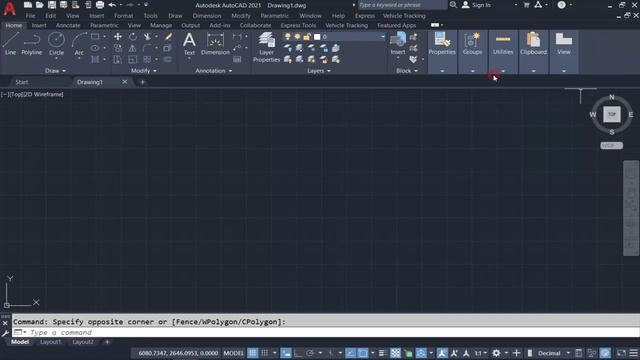Select the Dimension tool
Image resolution: width=640 pixels, height=360 pixels.
[215, 44]
